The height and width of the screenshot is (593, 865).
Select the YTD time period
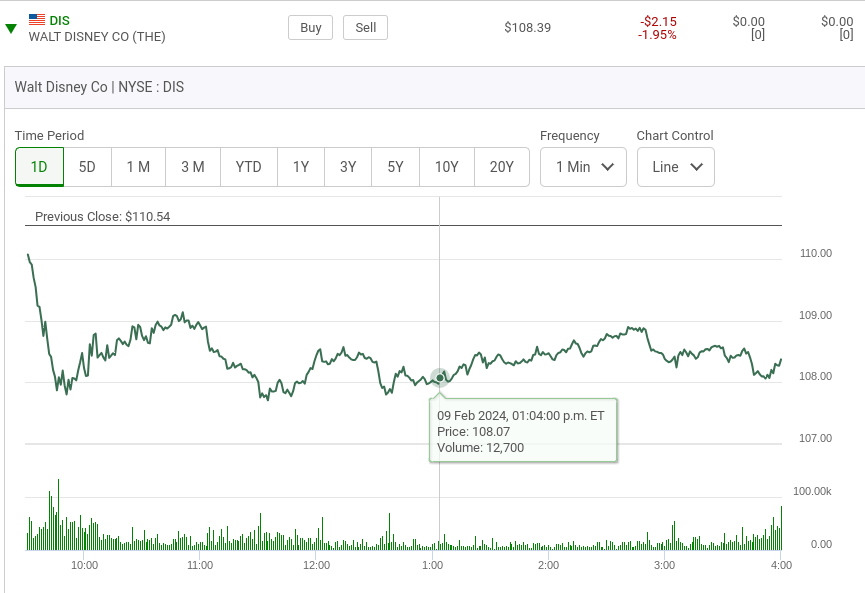pyautogui.click(x=249, y=167)
